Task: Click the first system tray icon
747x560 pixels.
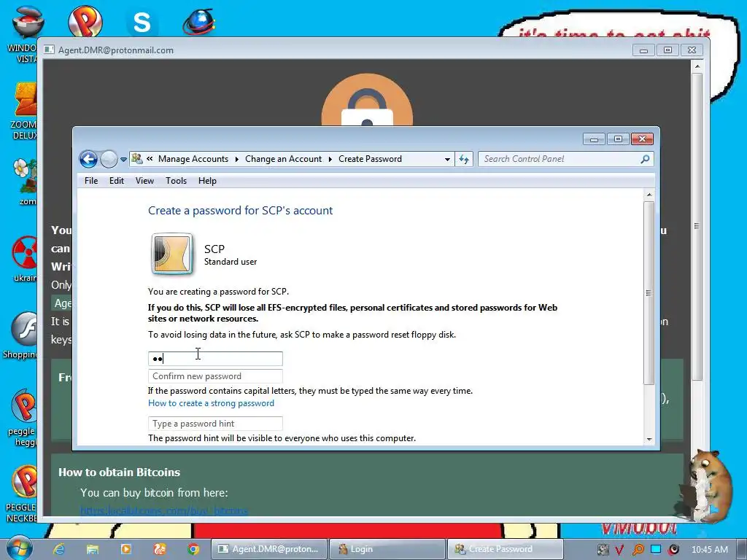Action: coord(603,550)
